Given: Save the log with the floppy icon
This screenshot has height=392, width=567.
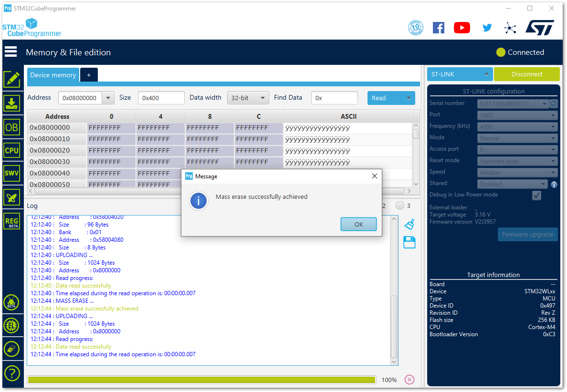Looking at the screenshot, I should [409, 242].
